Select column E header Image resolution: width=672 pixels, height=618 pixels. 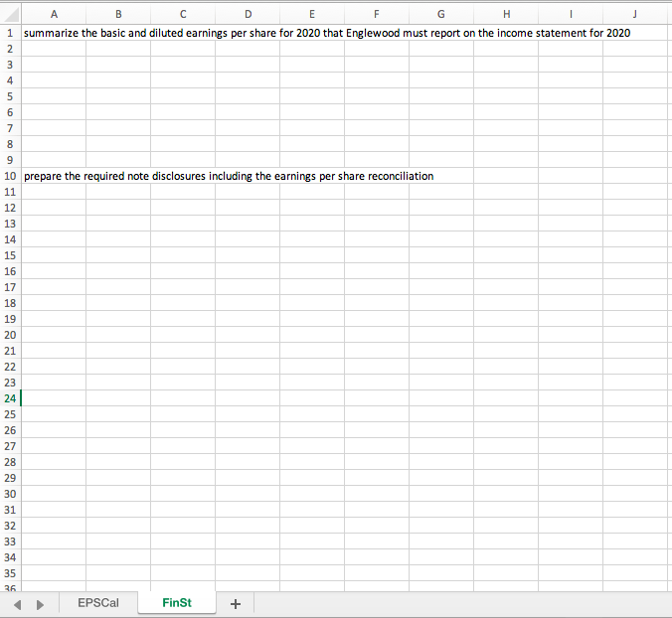click(x=312, y=14)
